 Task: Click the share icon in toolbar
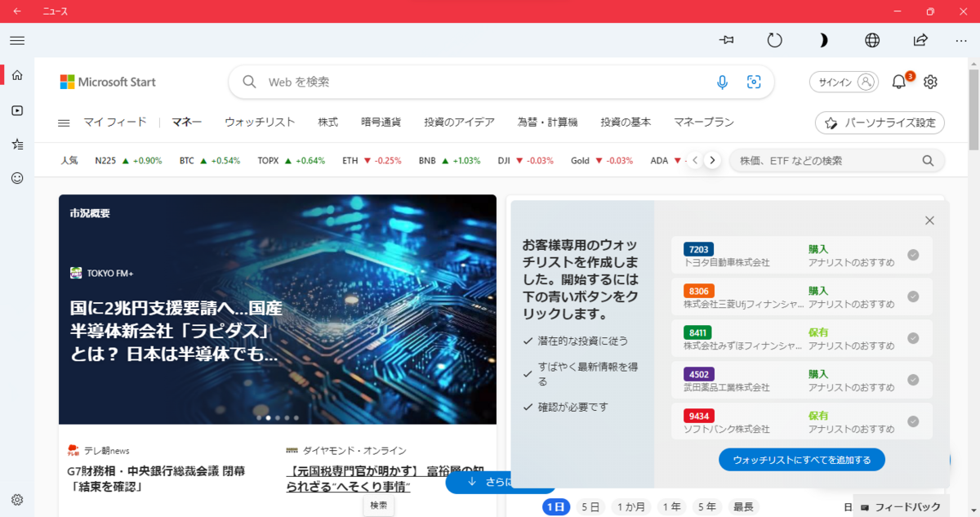point(920,40)
